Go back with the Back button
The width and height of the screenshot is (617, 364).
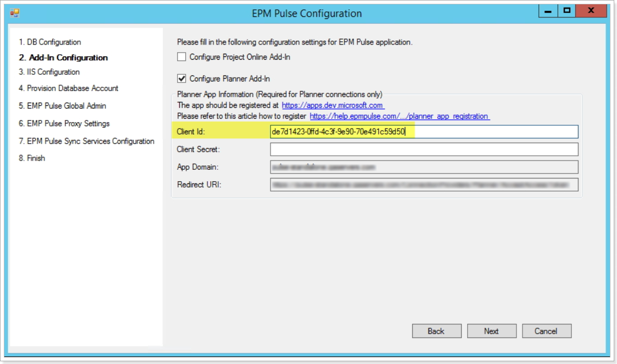pyautogui.click(x=436, y=331)
